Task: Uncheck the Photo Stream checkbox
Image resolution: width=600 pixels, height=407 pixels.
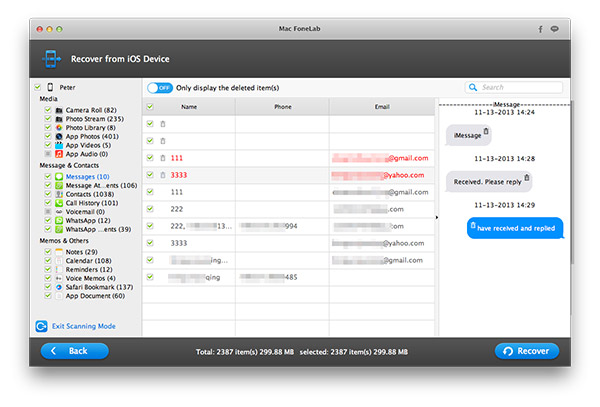Action: coord(47,118)
